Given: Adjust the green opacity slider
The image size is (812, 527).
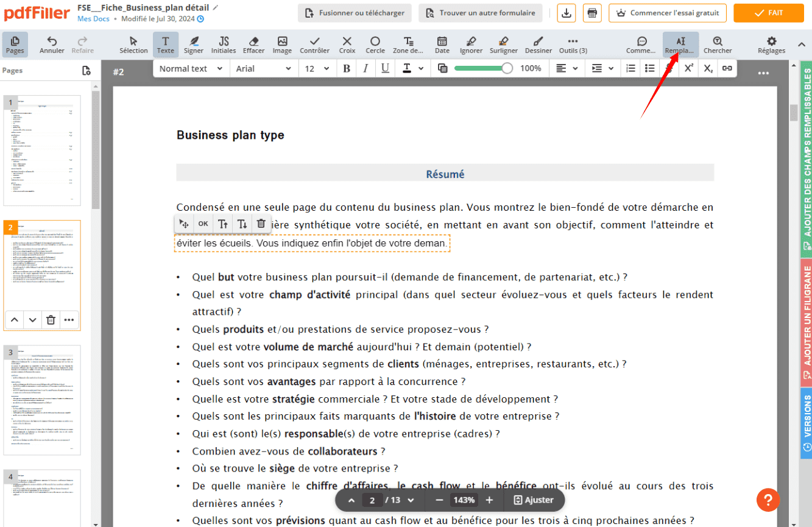Looking at the screenshot, I should coord(484,68).
